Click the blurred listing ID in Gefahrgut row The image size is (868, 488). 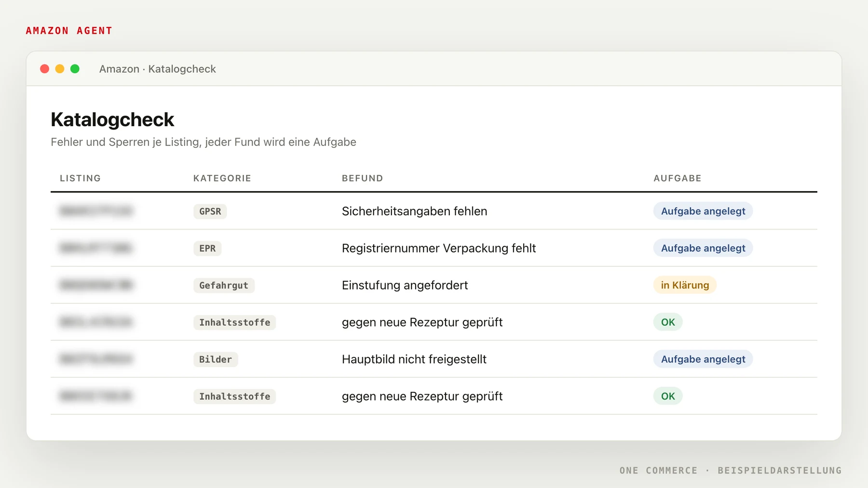(96, 285)
